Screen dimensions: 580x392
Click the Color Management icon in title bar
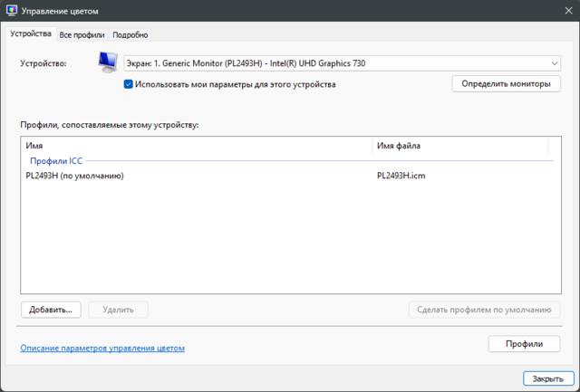(x=11, y=11)
